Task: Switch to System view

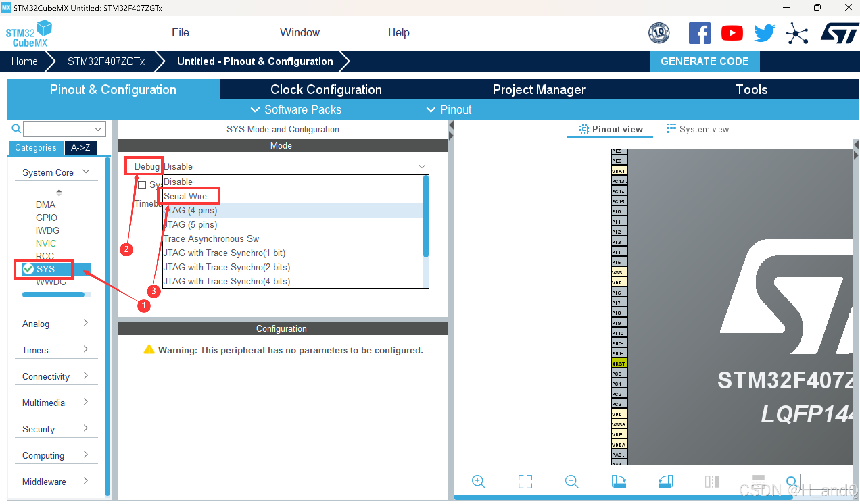Action: click(x=698, y=129)
